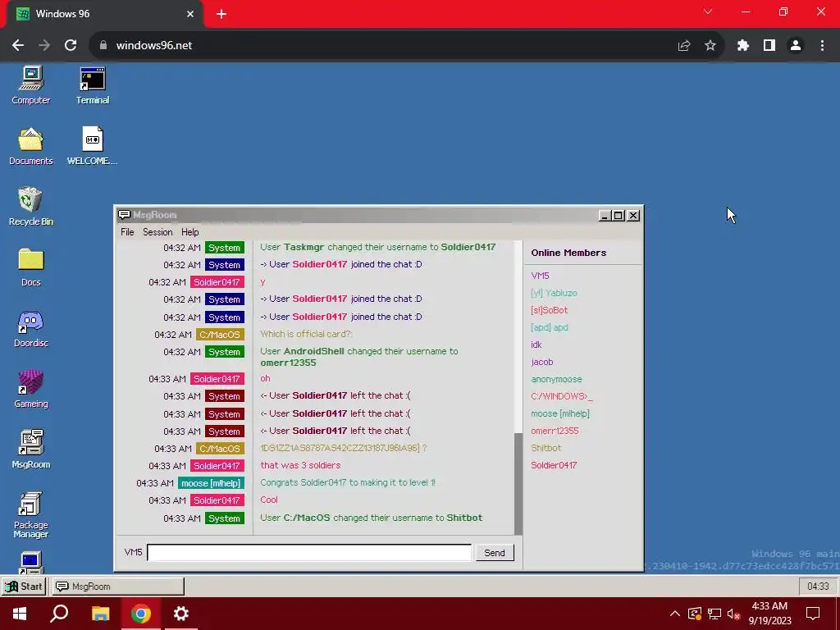Viewport: 840px width, 630px height.
Task: Open the Help menu in MsgRoom
Action: tap(189, 232)
